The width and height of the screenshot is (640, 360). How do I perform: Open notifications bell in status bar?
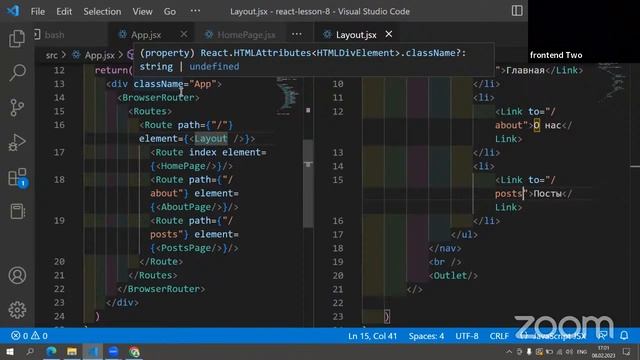[x=624, y=336]
